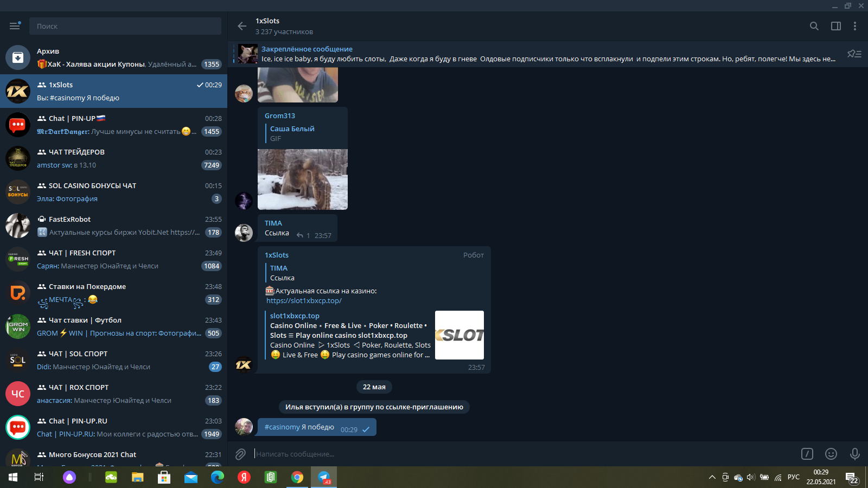This screenshot has height=488, width=868.
Task: Launch Microsoft Edge from the taskbar
Action: tap(218, 477)
